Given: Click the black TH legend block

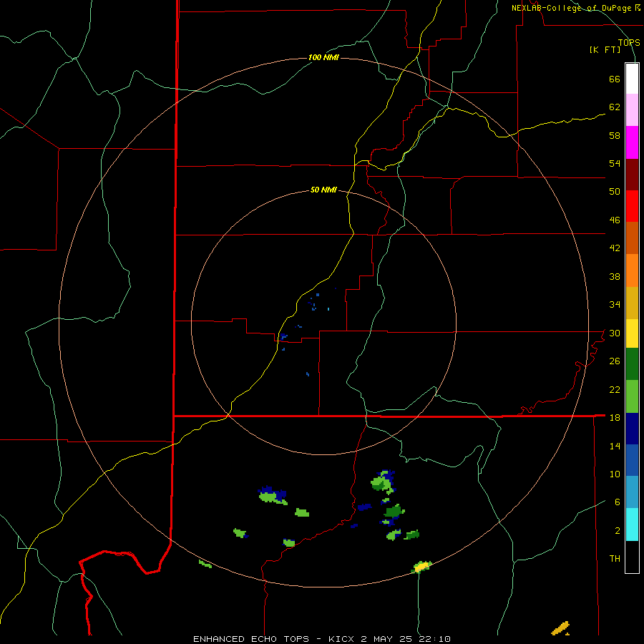Looking at the screenshot, I should [x=632, y=557].
